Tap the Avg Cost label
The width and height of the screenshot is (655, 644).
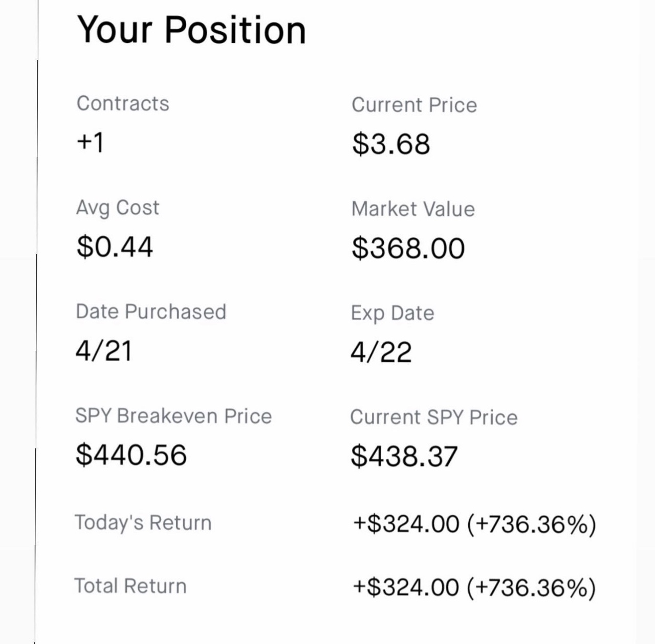coord(118,208)
